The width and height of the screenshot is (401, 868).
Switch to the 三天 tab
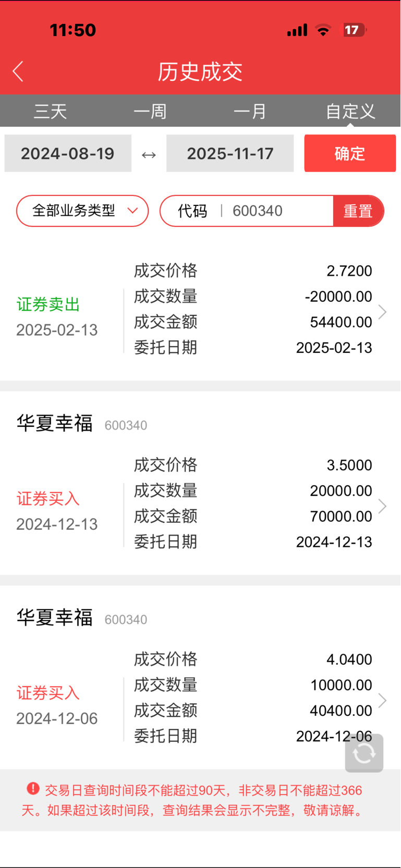[51, 111]
